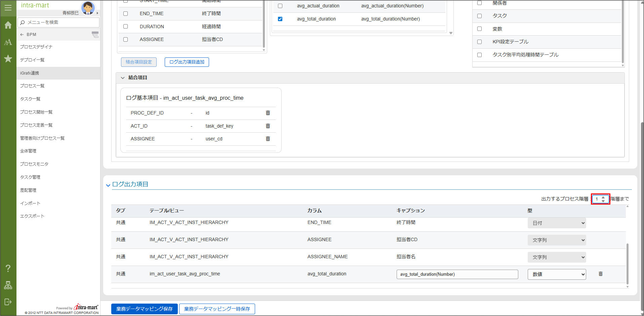The height and width of the screenshot is (316, 644).
Task: Select タスク管理 in the side menu
Action: (x=30, y=177)
